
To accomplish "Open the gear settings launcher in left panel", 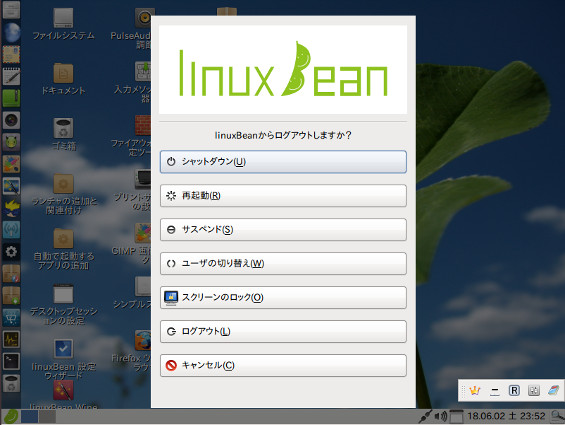I will (x=11, y=252).
